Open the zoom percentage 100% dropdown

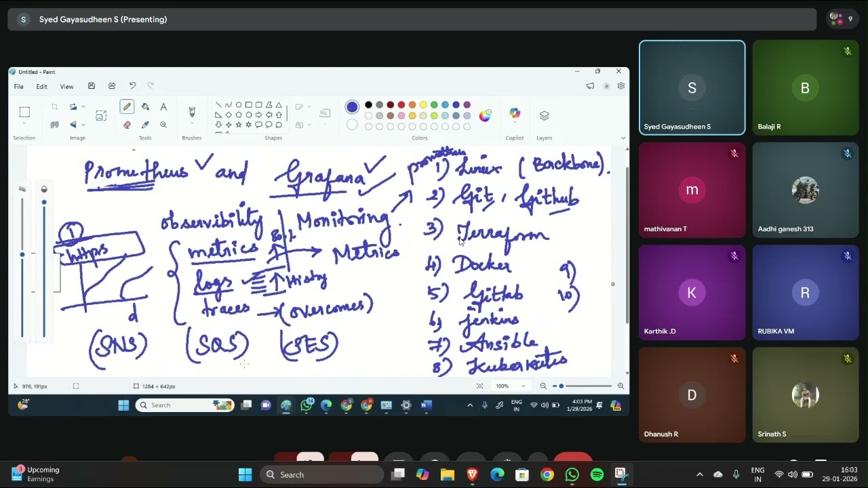point(511,386)
